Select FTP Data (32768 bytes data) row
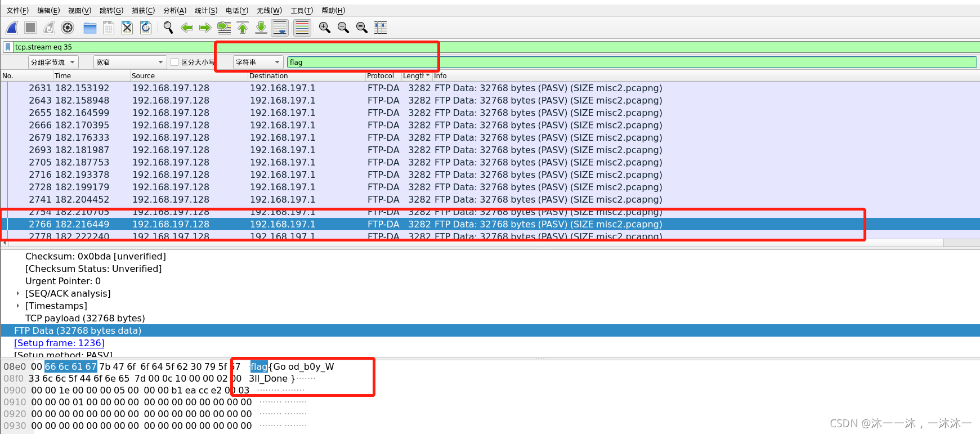Image resolution: width=980 pixels, height=434 pixels. click(490, 330)
